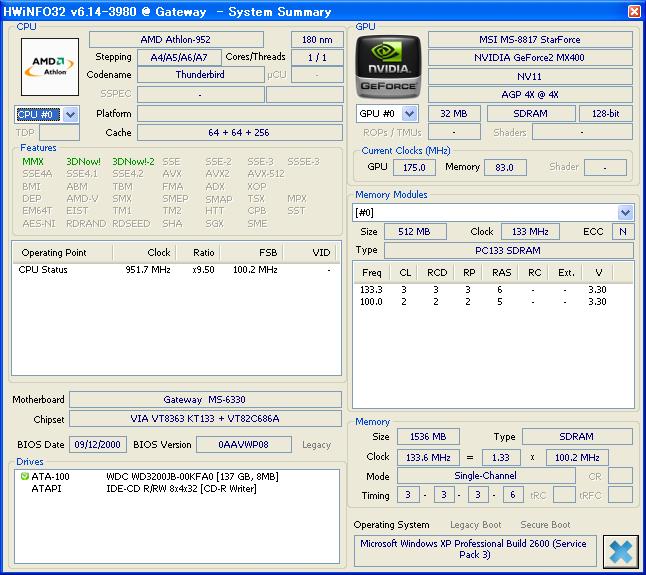
Task: Click the NVIDIA GeForce2 MX400 field
Action: pos(530,58)
